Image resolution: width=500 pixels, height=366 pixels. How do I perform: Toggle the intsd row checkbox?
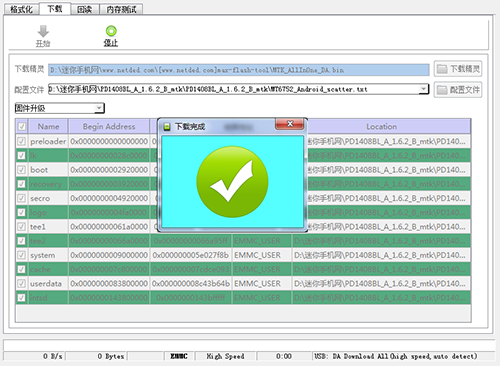point(22,297)
